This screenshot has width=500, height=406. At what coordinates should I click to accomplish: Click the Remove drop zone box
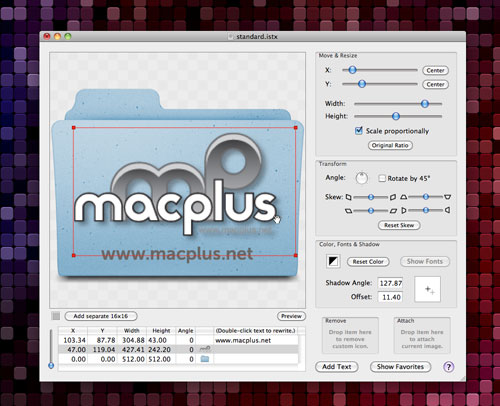pos(350,335)
